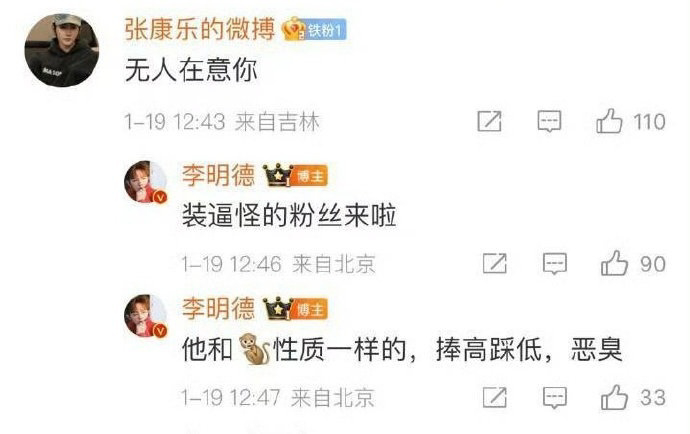The height and width of the screenshot is (434, 690).
Task: Open the second 李明德 username link
Action: tap(218, 308)
